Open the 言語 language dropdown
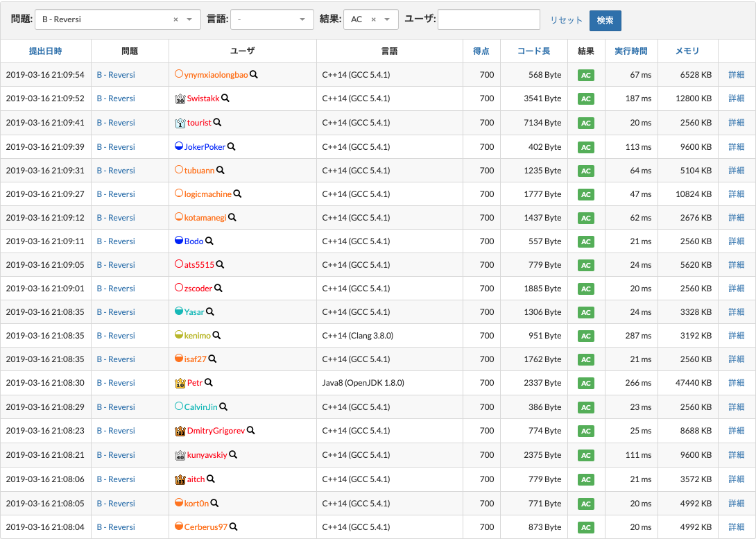Screen dimensions: 756x539 [x=273, y=19]
